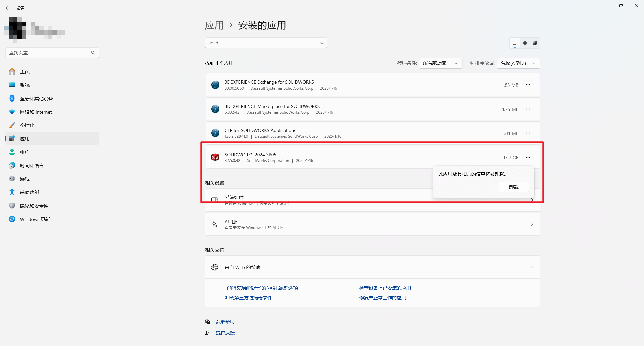
Task: Click the 311 MB size value
Action: coord(511,133)
